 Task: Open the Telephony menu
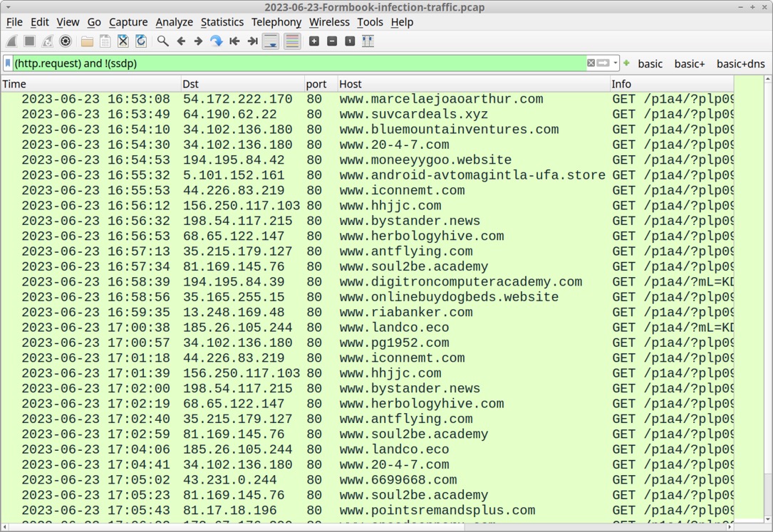(276, 22)
